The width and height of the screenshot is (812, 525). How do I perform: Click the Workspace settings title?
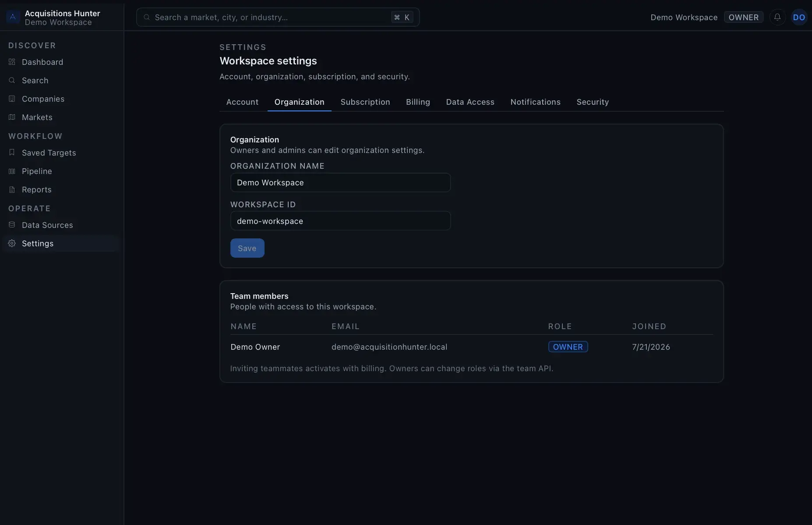coord(268,60)
